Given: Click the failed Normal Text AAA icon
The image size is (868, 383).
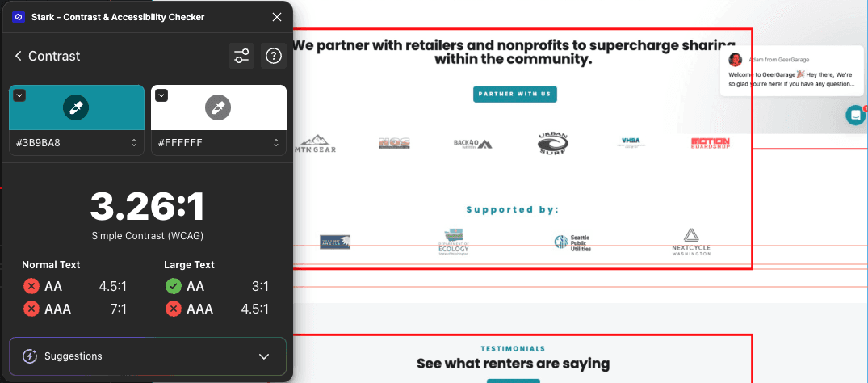Looking at the screenshot, I should (x=31, y=309).
